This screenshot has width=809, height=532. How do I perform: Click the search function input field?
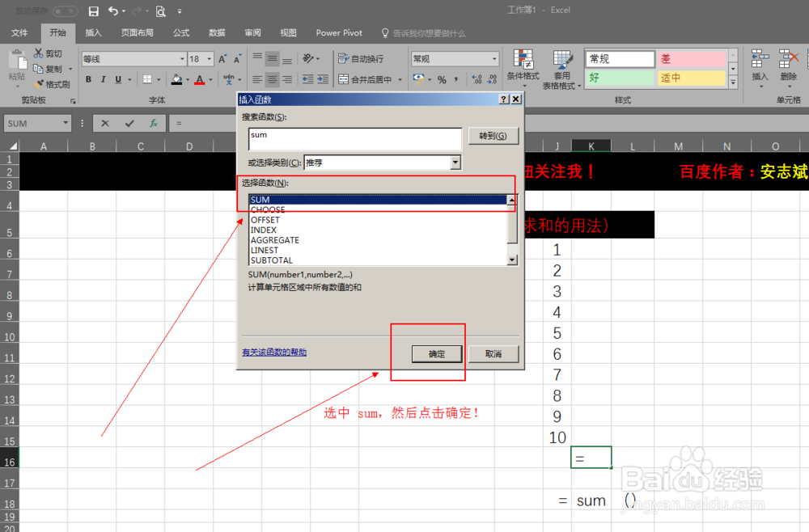pos(355,139)
